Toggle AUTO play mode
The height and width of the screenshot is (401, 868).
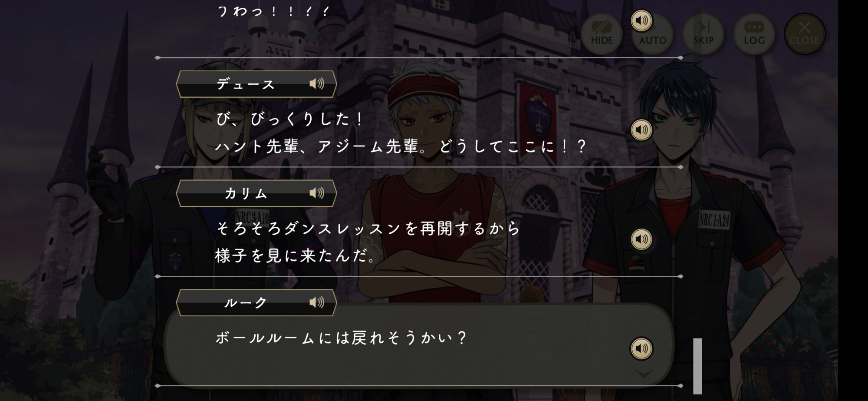click(x=652, y=34)
